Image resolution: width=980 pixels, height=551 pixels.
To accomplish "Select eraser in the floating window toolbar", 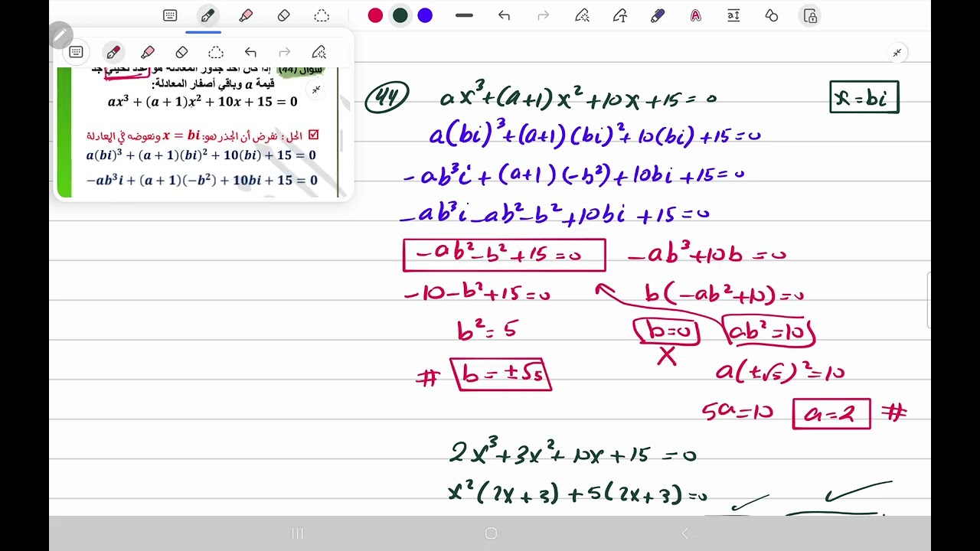I will tap(181, 52).
